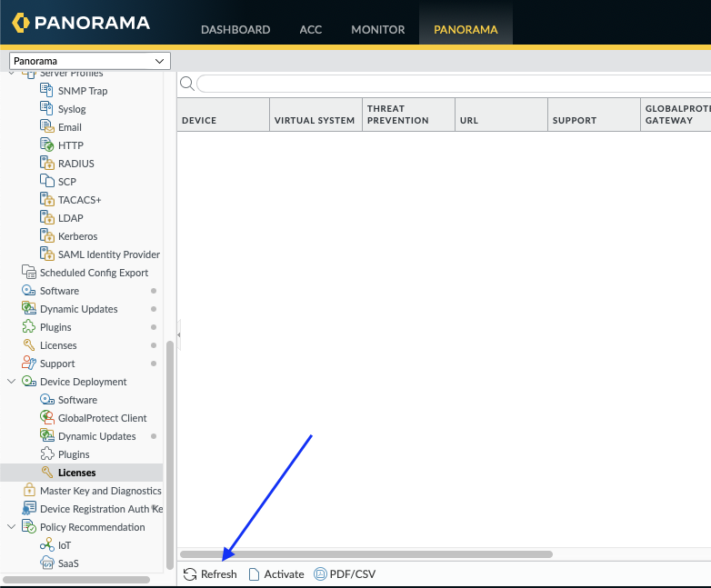
Task: Open the Dashboard tab
Action: pyautogui.click(x=235, y=29)
